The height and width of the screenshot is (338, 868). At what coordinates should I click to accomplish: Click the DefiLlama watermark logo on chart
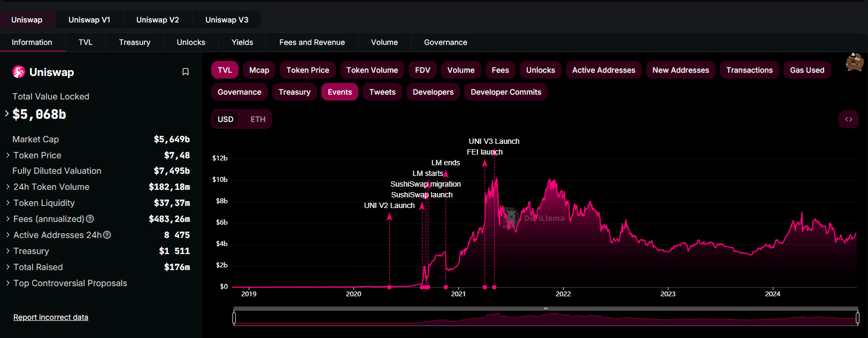tap(511, 217)
